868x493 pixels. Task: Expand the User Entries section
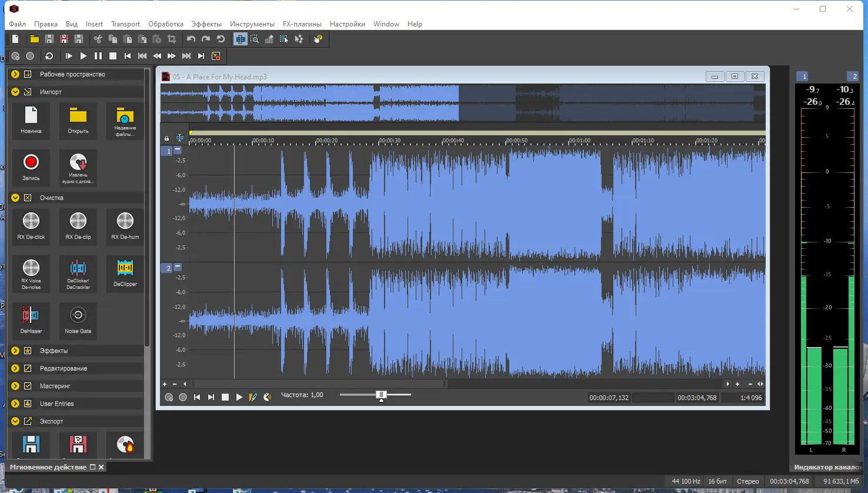15,404
